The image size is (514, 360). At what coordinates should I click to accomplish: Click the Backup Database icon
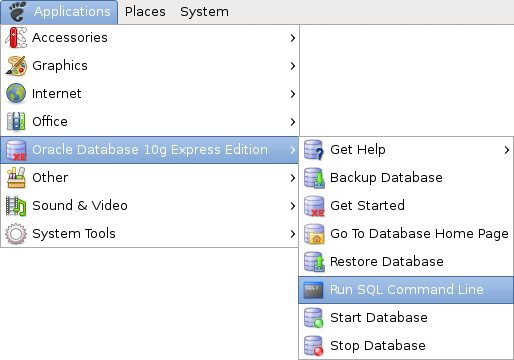coord(314,178)
